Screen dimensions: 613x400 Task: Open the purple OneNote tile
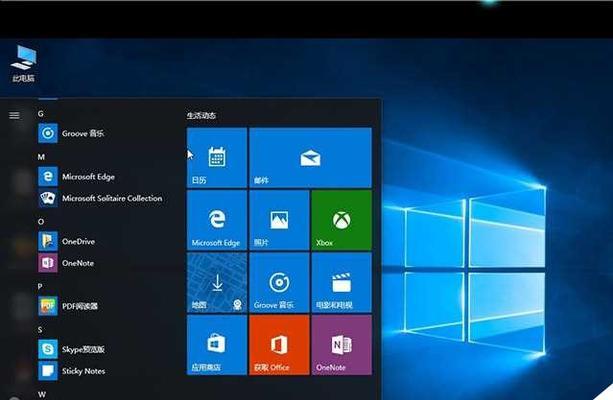(x=342, y=345)
